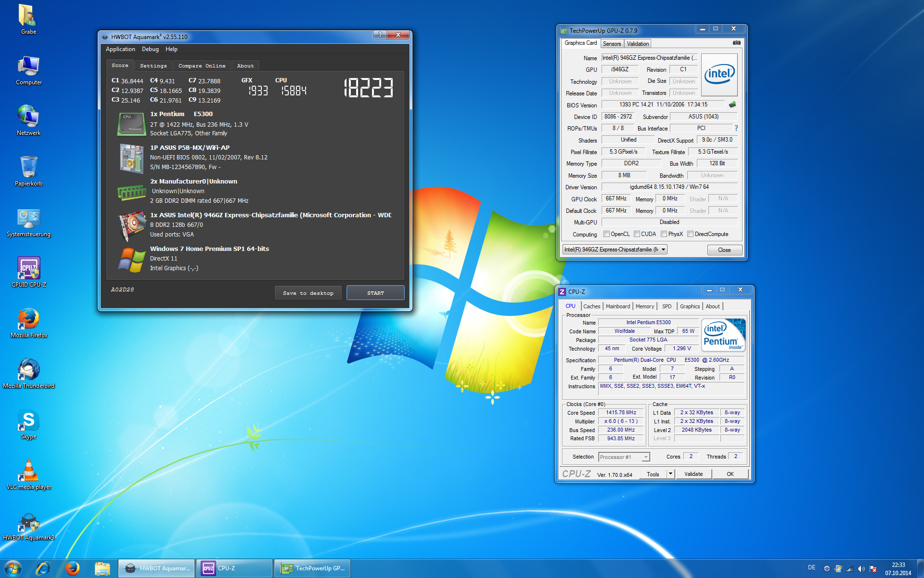The width and height of the screenshot is (924, 578).
Task: Switch to the About tab in Aquamark
Action: pos(245,66)
